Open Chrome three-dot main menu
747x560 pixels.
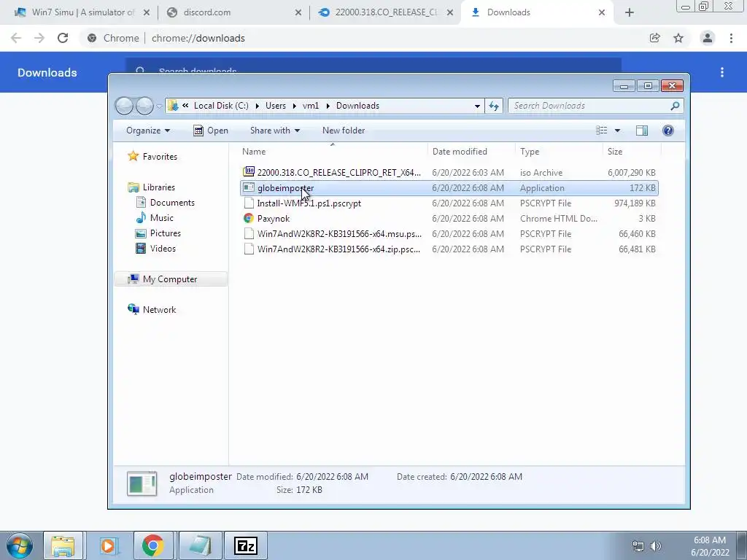click(731, 38)
